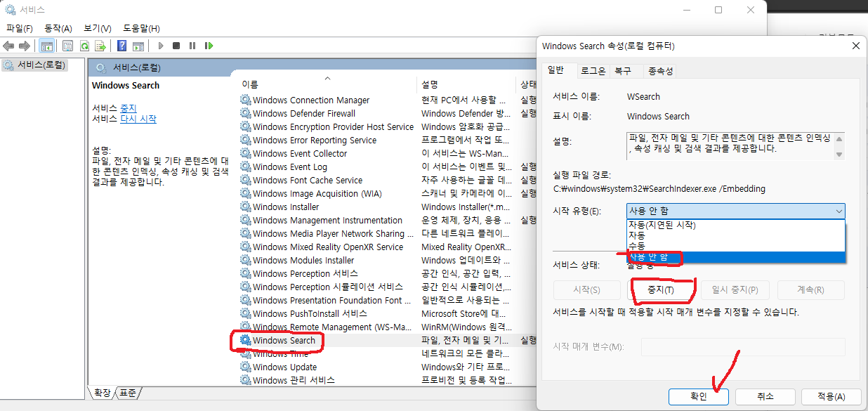The width and height of the screenshot is (868, 411).
Task: Toggle the show/hide action pane icon
Action: 138,46
